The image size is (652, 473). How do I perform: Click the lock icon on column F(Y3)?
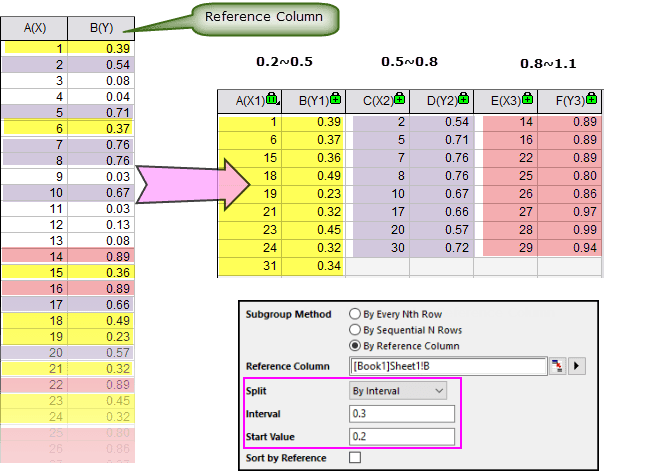tap(591, 99)
